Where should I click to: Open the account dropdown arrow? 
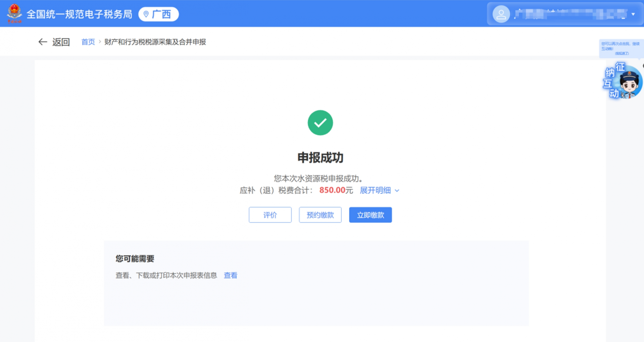pos(634,14)
